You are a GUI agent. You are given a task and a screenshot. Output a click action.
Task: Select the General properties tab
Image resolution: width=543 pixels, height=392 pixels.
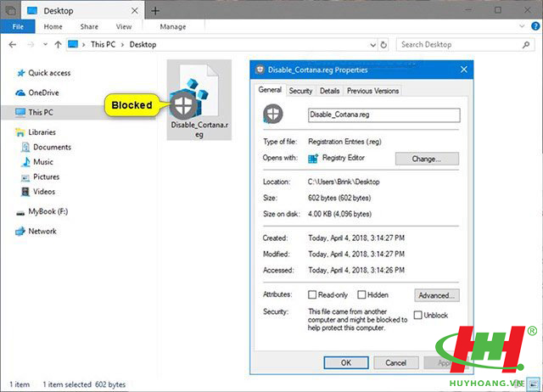[270, 90]
